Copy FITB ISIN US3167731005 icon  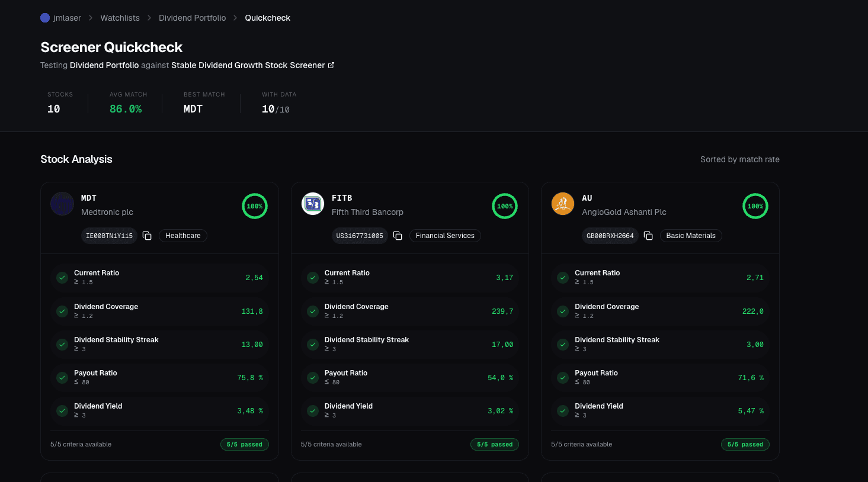click(x=398, y=236)
